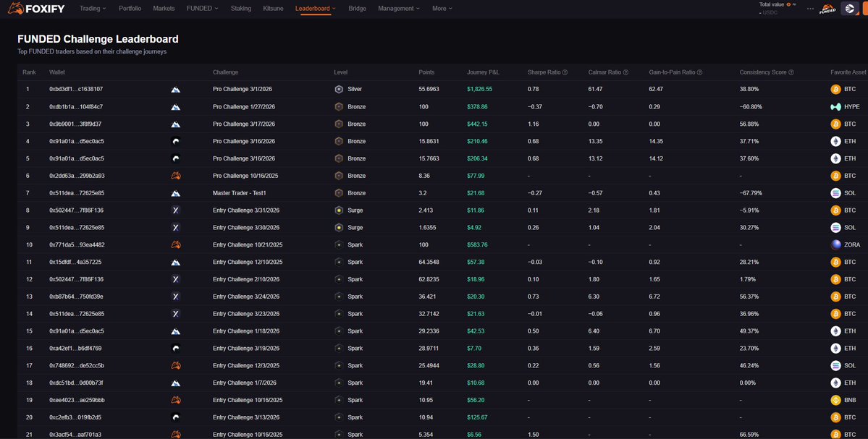This screenshot has height=439, width=868.
Task: Click the BNB coin icon in rank 19
Action: tap(835, 400)
